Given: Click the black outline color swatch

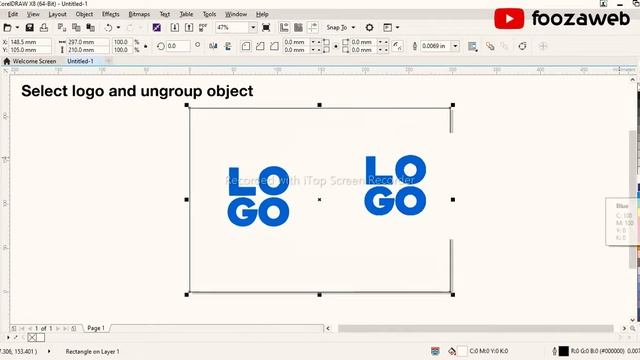Looking at the screenshot, I should 564,351.
